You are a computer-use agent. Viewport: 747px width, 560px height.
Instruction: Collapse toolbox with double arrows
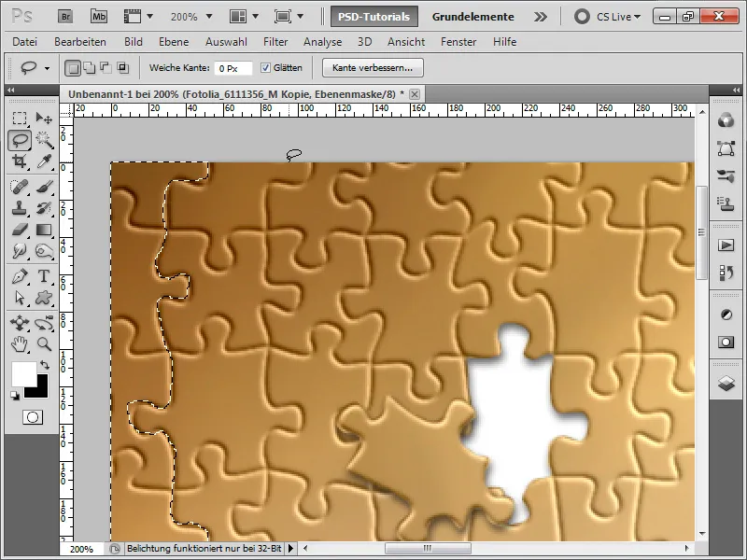[x=10, y=90]
